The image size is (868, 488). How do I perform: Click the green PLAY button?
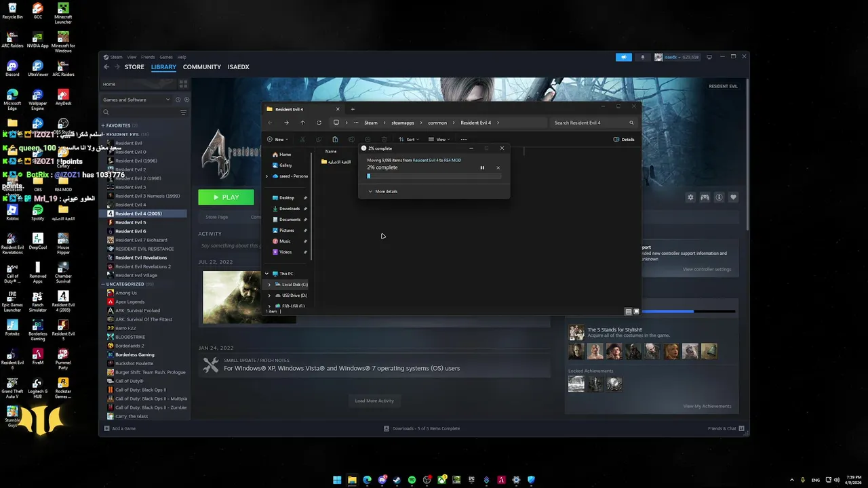pyautogui.click(x=226, y=197)
